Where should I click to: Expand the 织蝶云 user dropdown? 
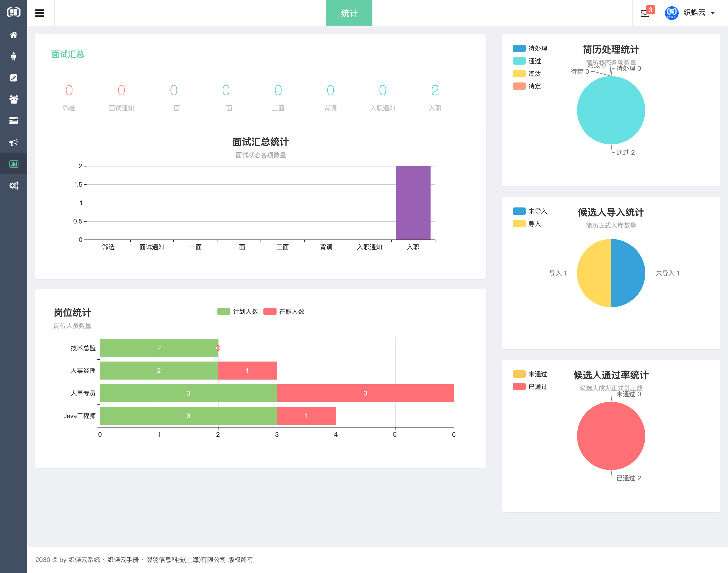pyautogui.click(x=694, y=13)
